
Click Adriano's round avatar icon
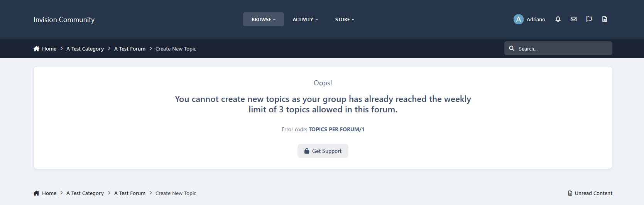tap(518, 19)
